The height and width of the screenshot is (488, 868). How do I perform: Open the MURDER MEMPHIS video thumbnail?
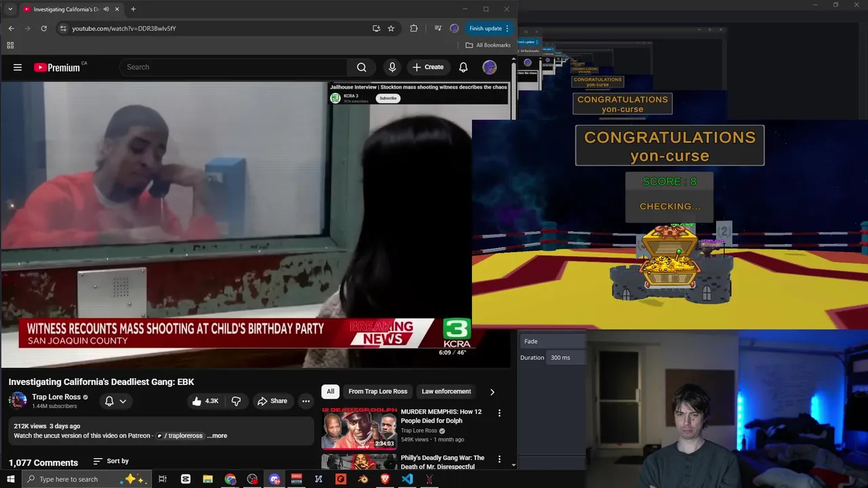point(359,428)
